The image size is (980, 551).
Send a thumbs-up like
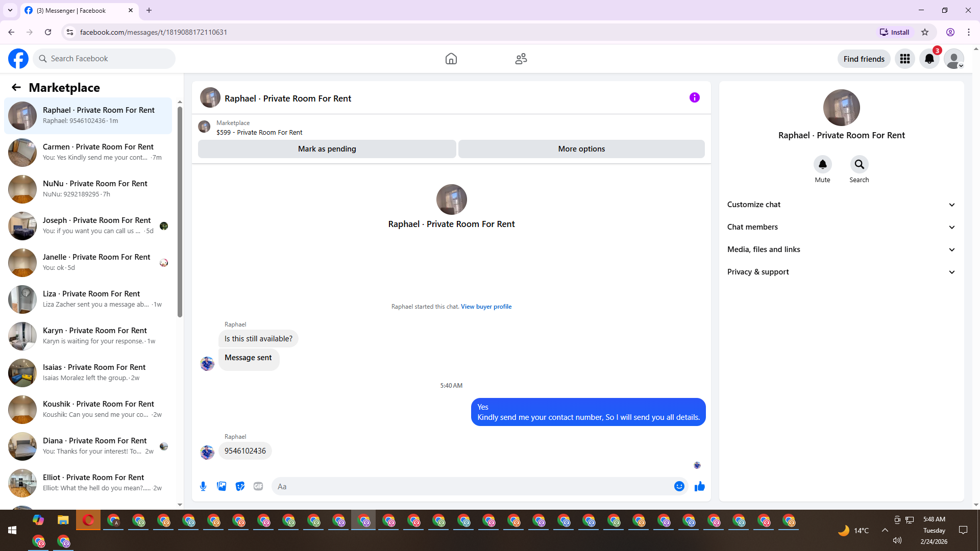[700, 486]
